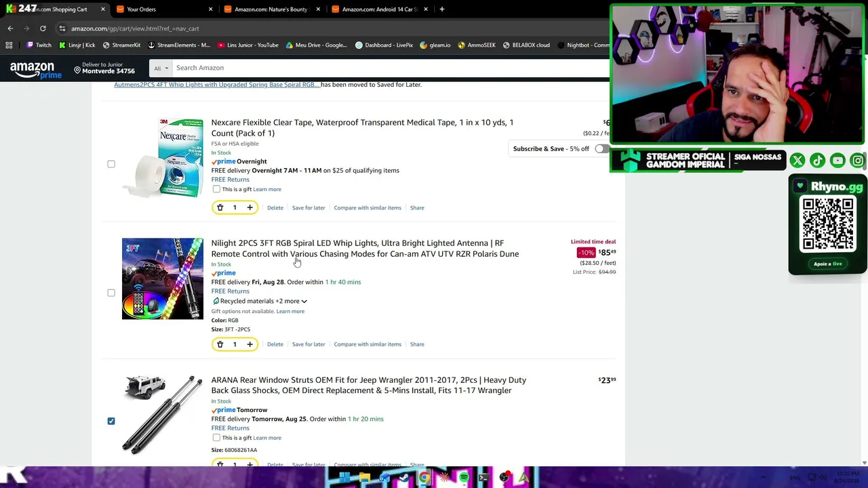Mark Nexcare tape as a gift
This screenshot has height=488, width=868.
(216, 189)
